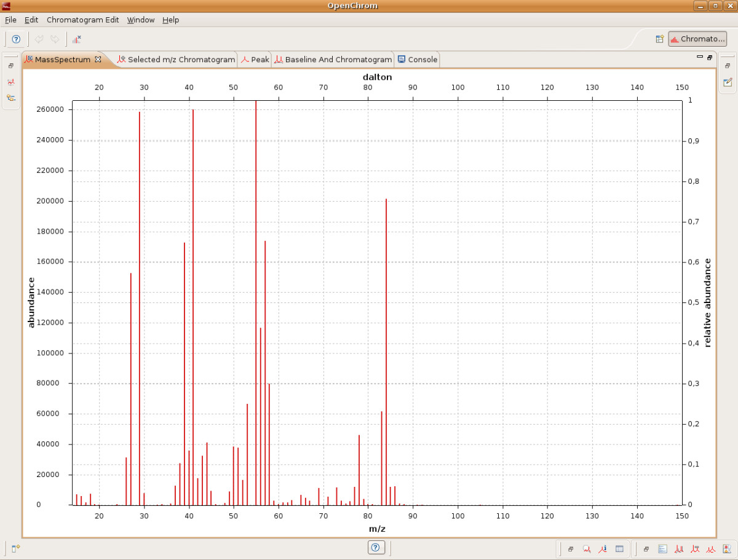Click the blue help question mark in top toolbar
This screenshot has height=560, width=738.
[16, 39]
